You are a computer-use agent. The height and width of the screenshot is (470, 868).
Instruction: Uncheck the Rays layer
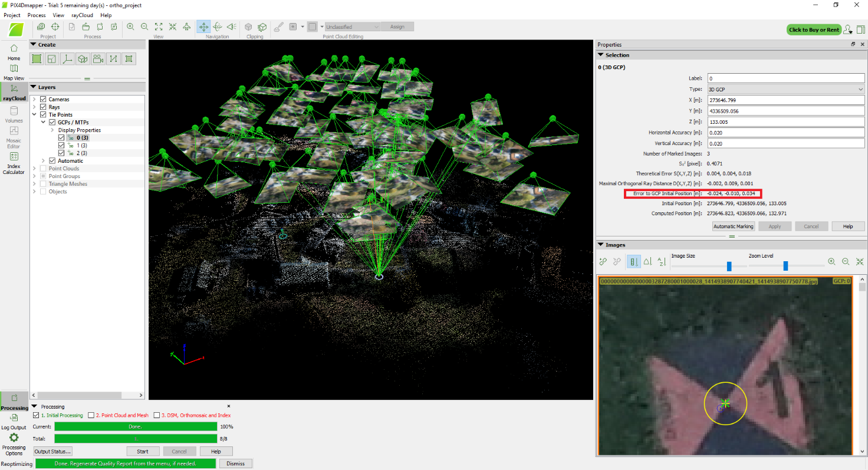[43, 107]
